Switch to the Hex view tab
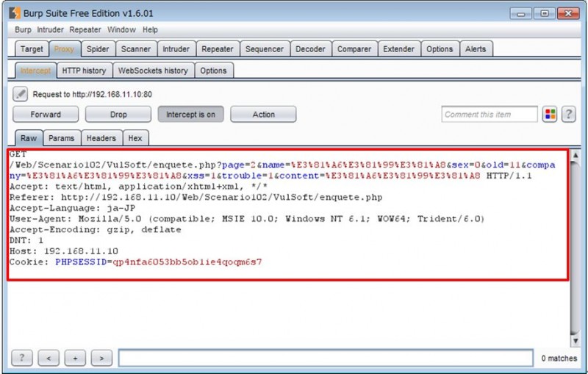The width and height of the screenshot is (588, 374). 135,138
